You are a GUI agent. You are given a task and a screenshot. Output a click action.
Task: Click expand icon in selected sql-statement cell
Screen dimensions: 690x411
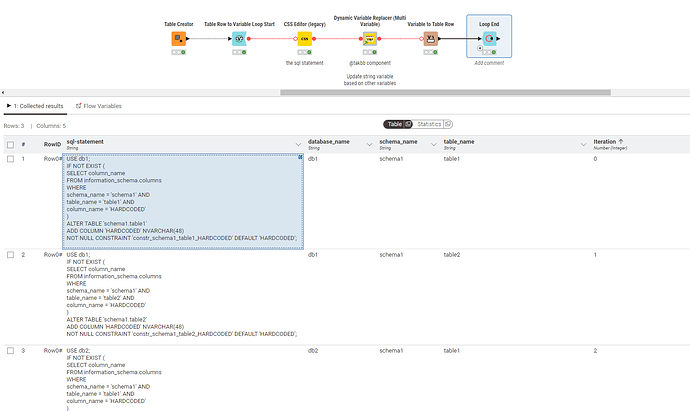tap(299, 157)
